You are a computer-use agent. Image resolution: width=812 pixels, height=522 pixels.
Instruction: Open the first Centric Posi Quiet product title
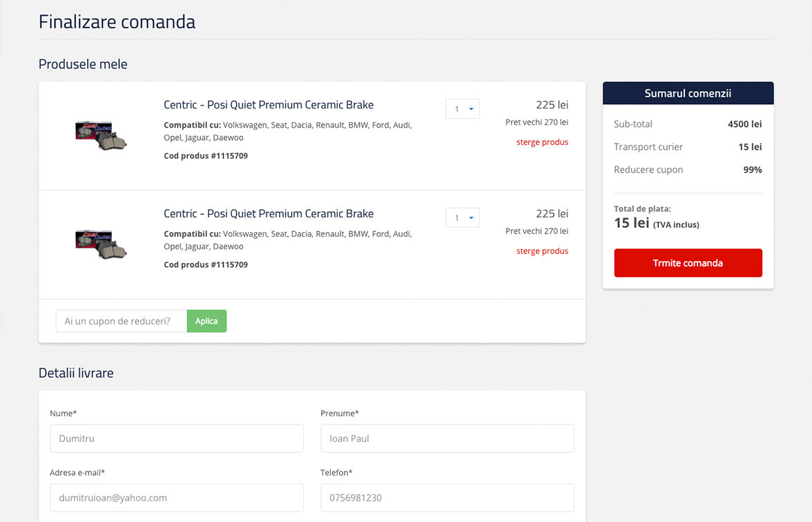269,105
